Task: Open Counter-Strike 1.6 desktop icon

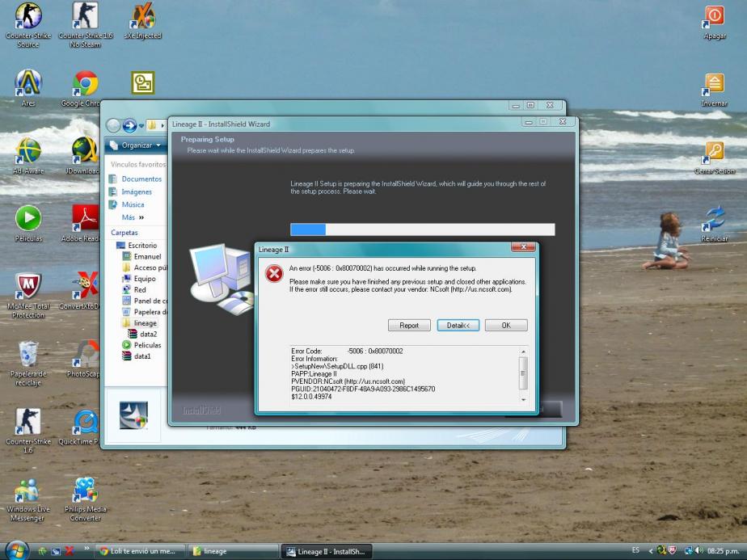Action: (28, 431)
